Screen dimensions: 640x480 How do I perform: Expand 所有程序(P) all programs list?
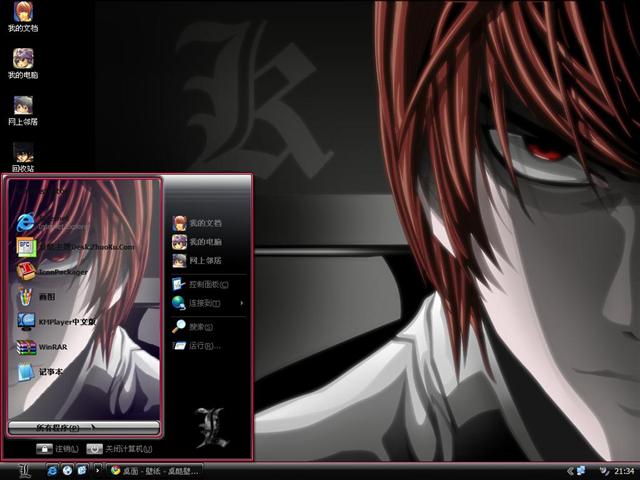(84, 428)
